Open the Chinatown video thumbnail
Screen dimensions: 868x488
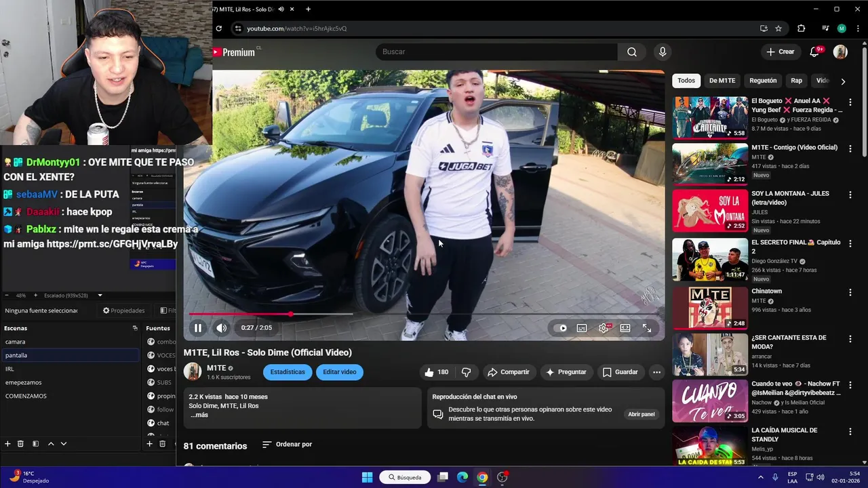click(x=710, y=308)
